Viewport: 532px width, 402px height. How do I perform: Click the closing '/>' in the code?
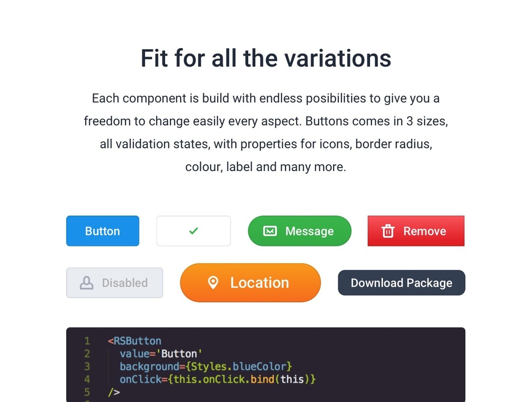tap(114, 392)
